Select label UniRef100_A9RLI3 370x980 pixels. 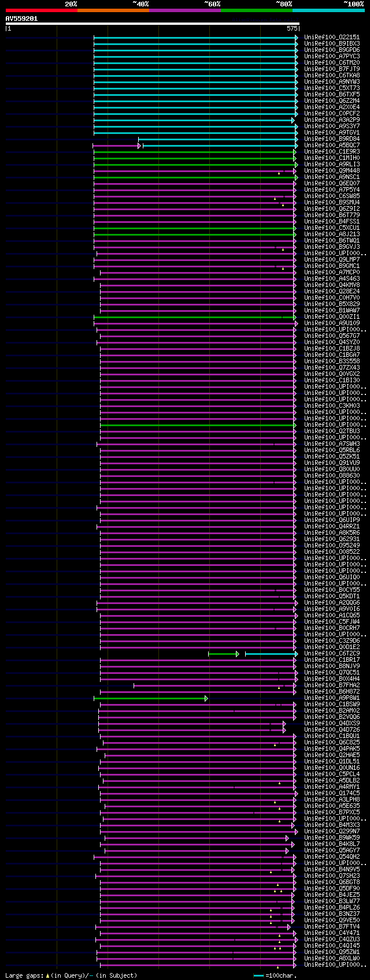pyautogui.click(x=332, y=164)
